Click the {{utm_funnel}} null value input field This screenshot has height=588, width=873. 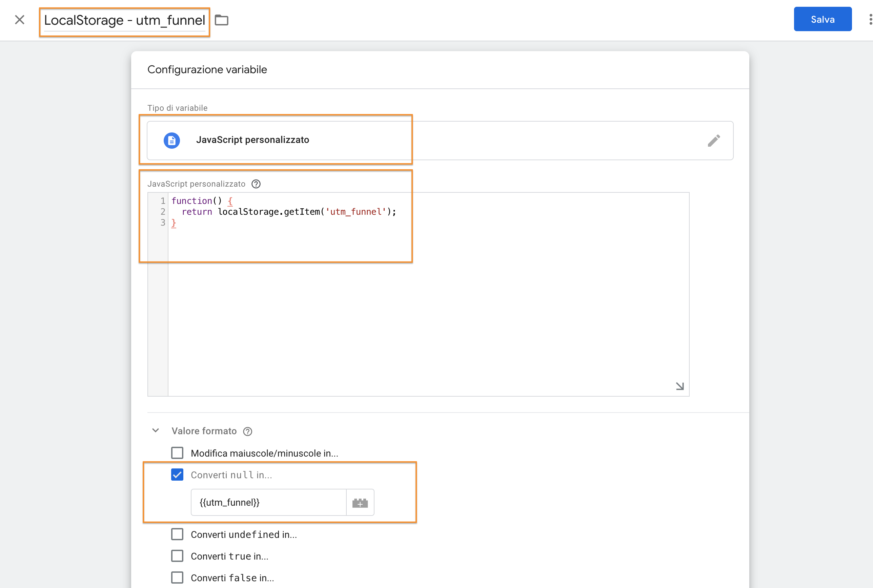(268, 502)
